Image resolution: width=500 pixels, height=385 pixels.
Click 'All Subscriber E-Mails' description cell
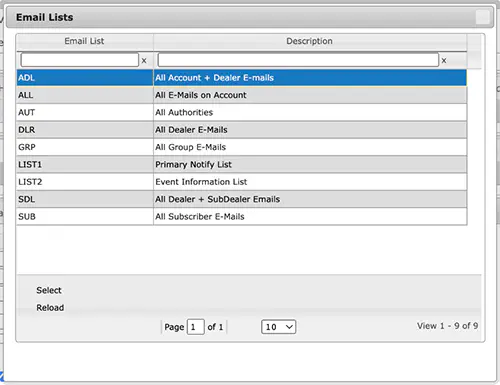(x=310, y=216)
